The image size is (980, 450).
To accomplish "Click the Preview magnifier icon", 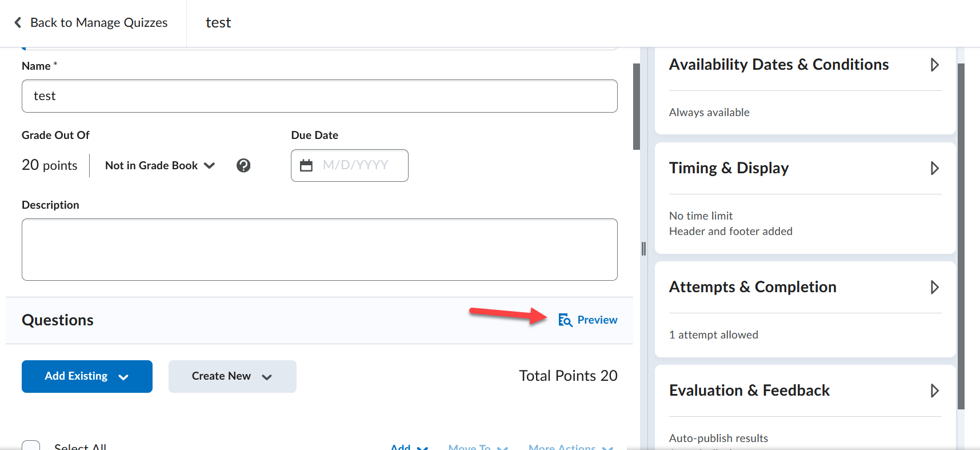I will pos(565,320).
